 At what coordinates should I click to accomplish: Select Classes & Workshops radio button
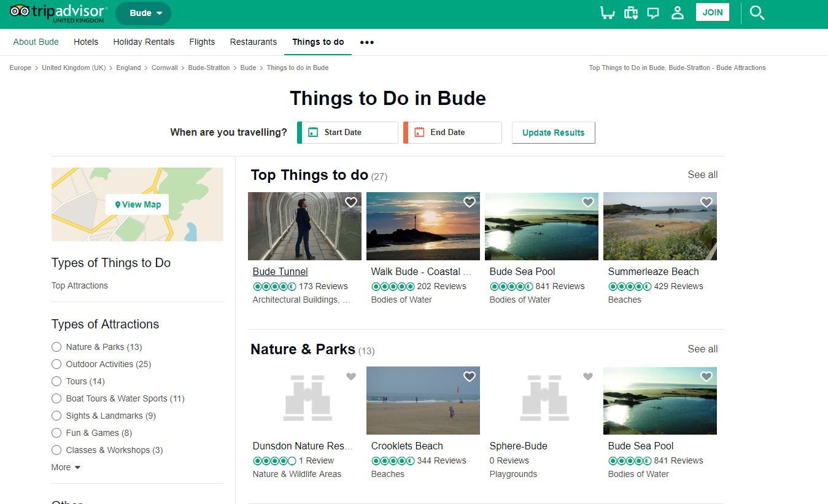coord(56,450)
